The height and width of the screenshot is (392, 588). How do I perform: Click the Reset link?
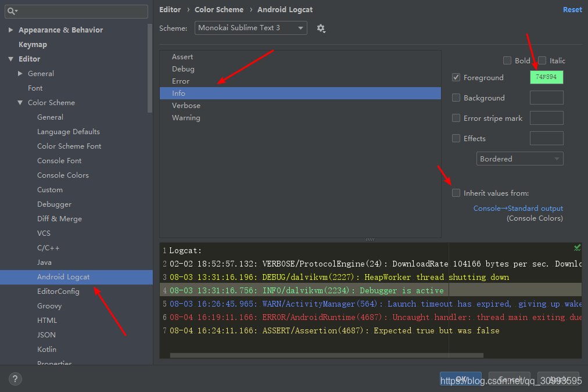572,10
